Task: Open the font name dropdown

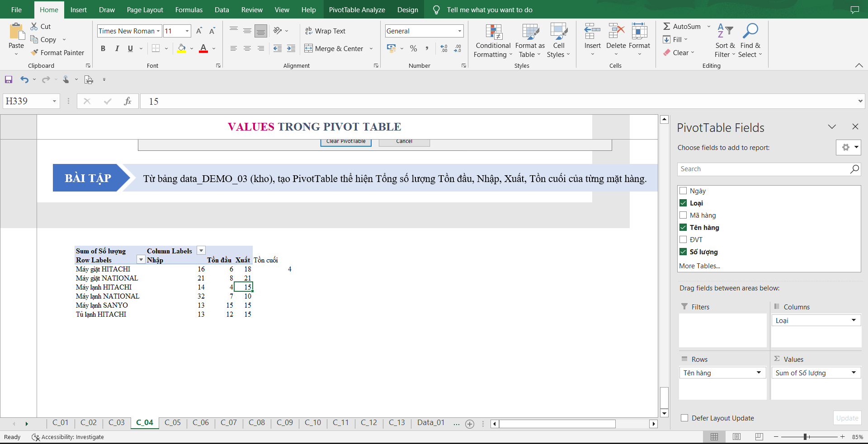Action: click(x=158, y=31)
